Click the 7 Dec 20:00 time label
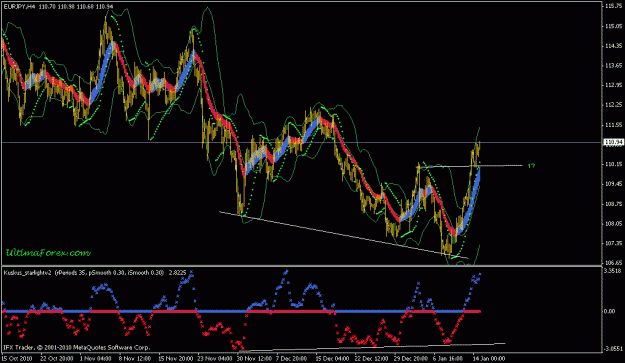This screenshot has height=363, width=625. pos(292,358)
